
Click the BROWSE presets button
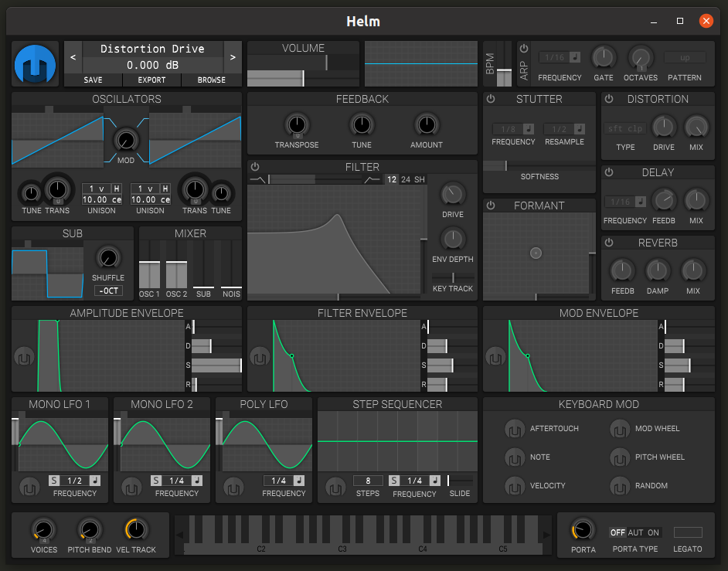pyautogui.click(x=211, y=80)
